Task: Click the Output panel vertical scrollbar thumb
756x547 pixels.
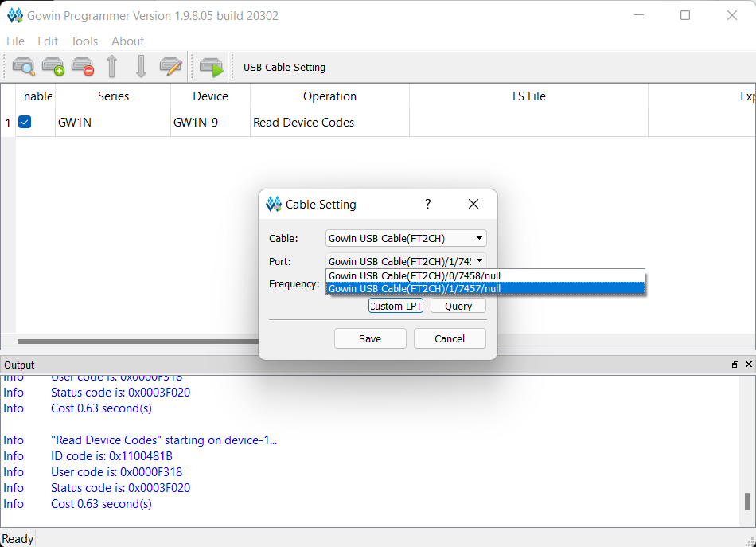Action: (x=747, y=502)
